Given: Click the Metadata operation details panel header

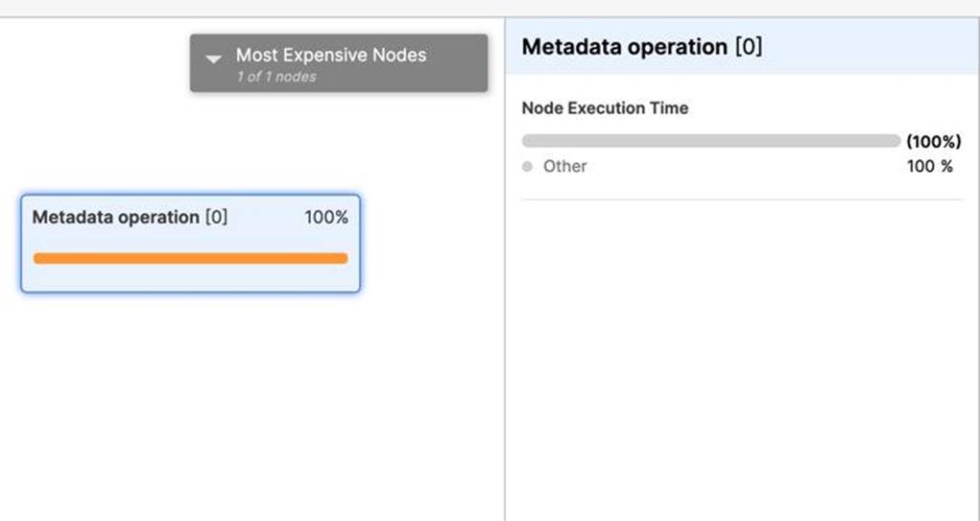Looking at the screenshot, I should (624, 47).
